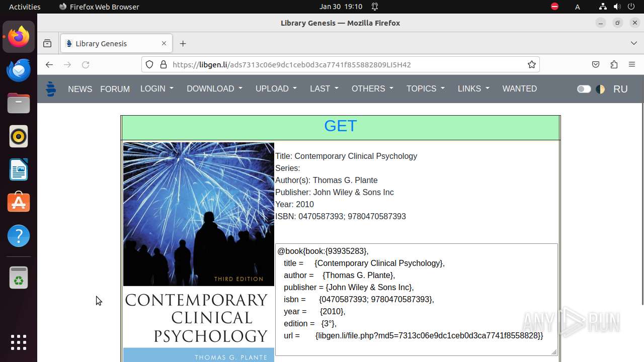Click the padlock site security icon

click(163, 64)
